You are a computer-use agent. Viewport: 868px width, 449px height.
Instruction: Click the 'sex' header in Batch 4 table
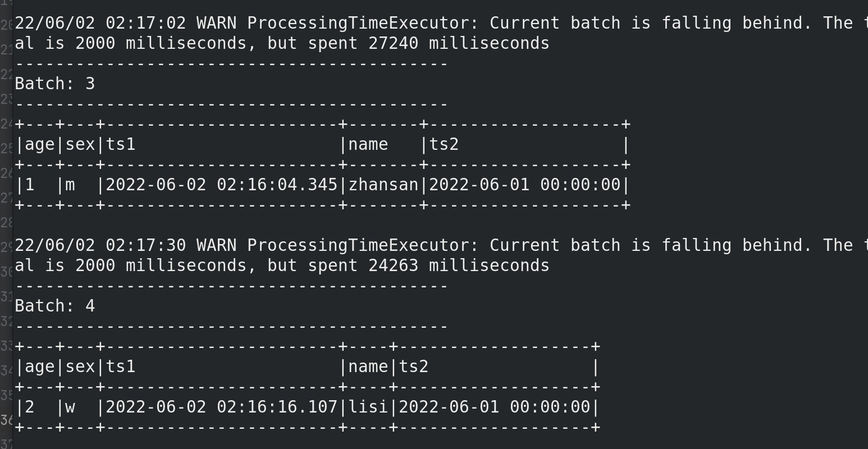(x=80, y=367)
